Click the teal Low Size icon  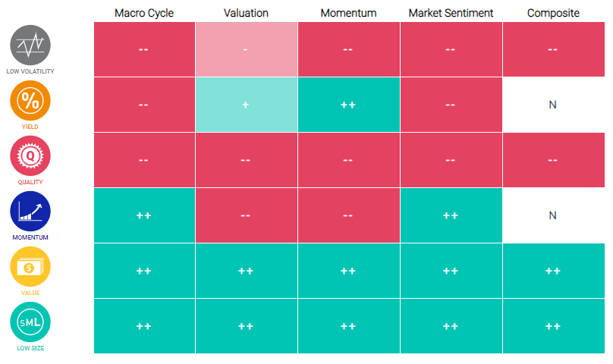point(30,322)
